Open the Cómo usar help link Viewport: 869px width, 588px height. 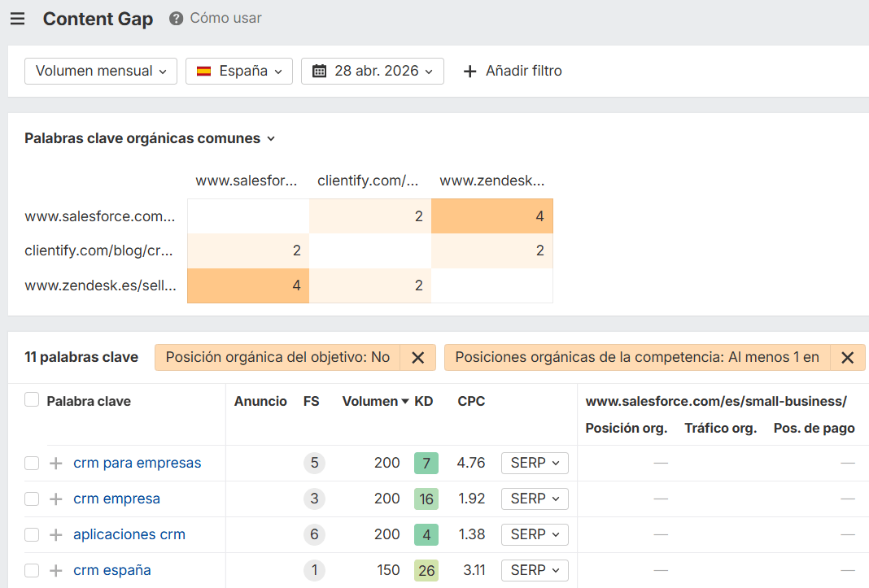225,18
